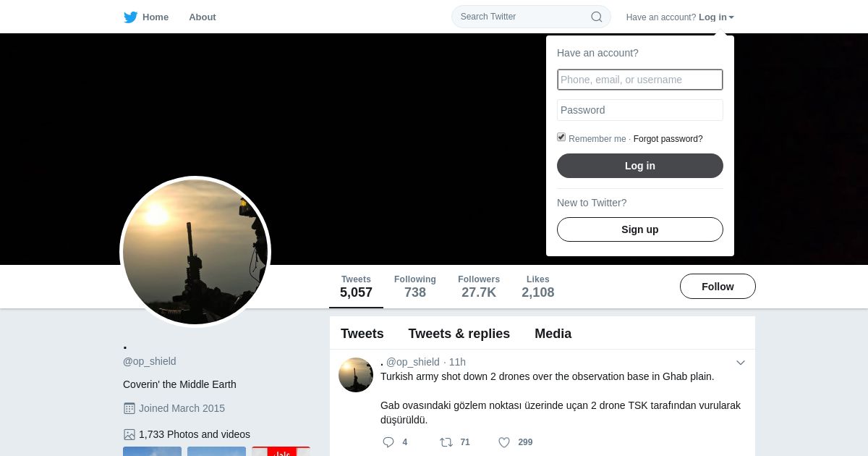Image resolution: width=868 pixels, height=456 pixels.
Task: Click the Sign up button
Action: click(x=640, y=229)
